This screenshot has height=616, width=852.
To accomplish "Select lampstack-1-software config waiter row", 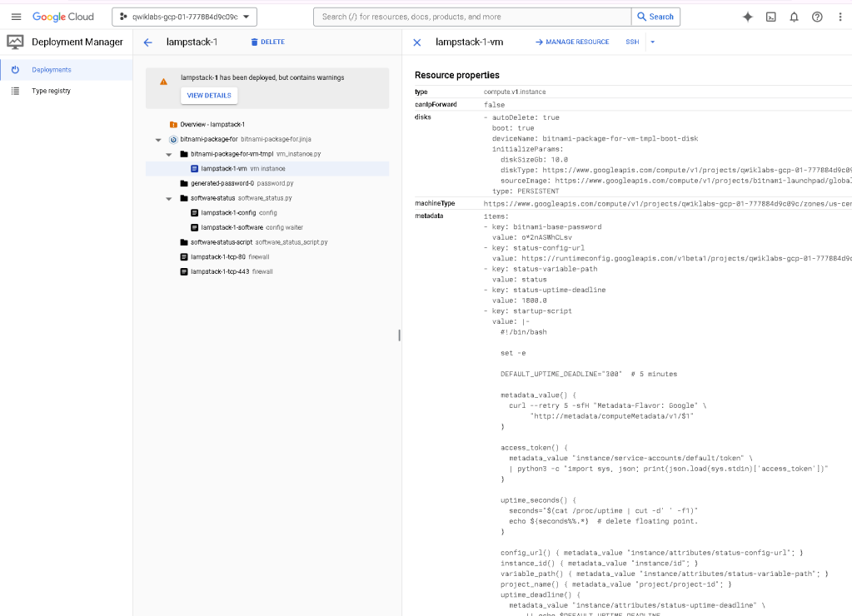I will pos(267,227).
